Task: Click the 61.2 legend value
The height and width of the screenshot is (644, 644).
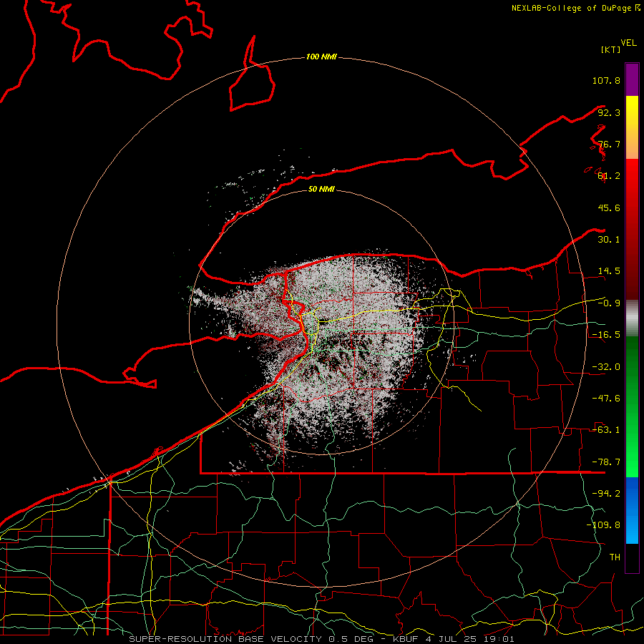Action: (609, 176)
